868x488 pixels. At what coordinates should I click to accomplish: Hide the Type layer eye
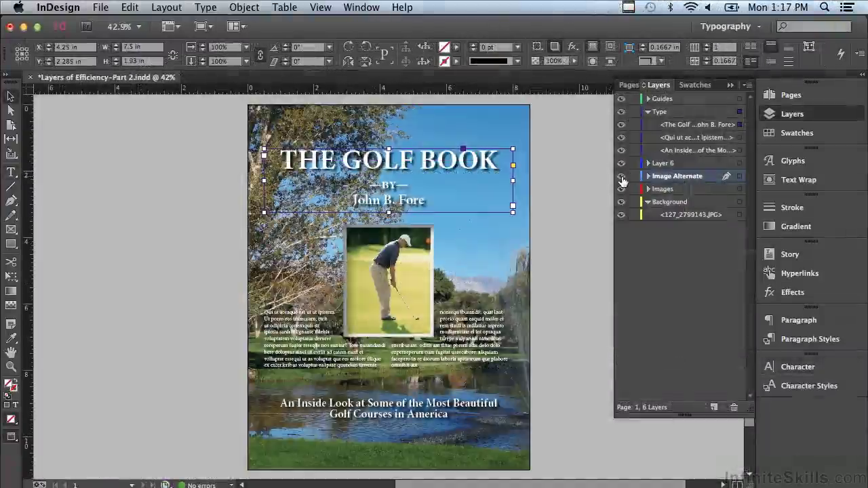[x=621, y=112]
